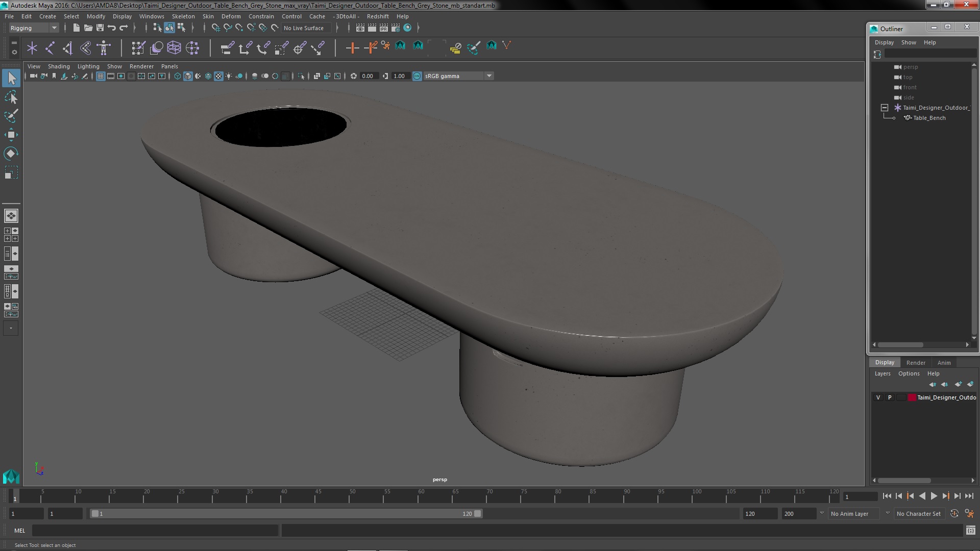Viewport: 980px width, 551px height.
Task: Select Table_Bench in the Outliner
Action: (929, 118)
